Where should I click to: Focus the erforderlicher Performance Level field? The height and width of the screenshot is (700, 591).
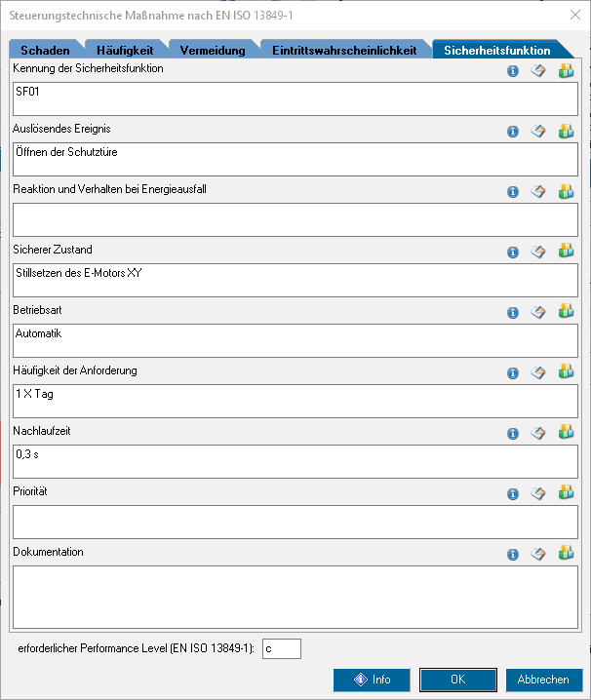click(281, 648)
